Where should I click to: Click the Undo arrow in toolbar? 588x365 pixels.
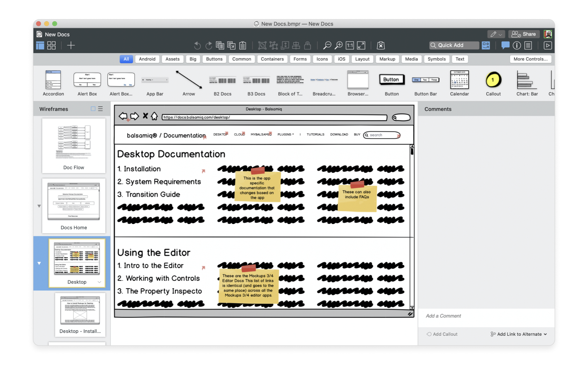[x=197, y=45]
